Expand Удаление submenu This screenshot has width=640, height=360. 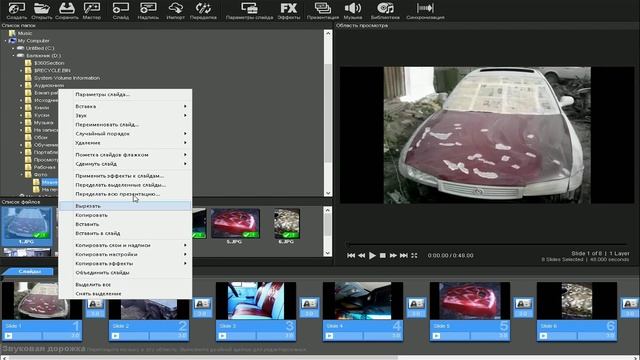pyautogui.click(x=125, y=143)
